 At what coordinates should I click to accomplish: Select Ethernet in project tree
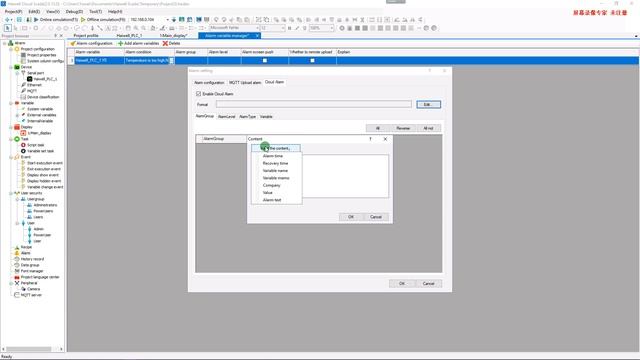(x=34, y=85)
